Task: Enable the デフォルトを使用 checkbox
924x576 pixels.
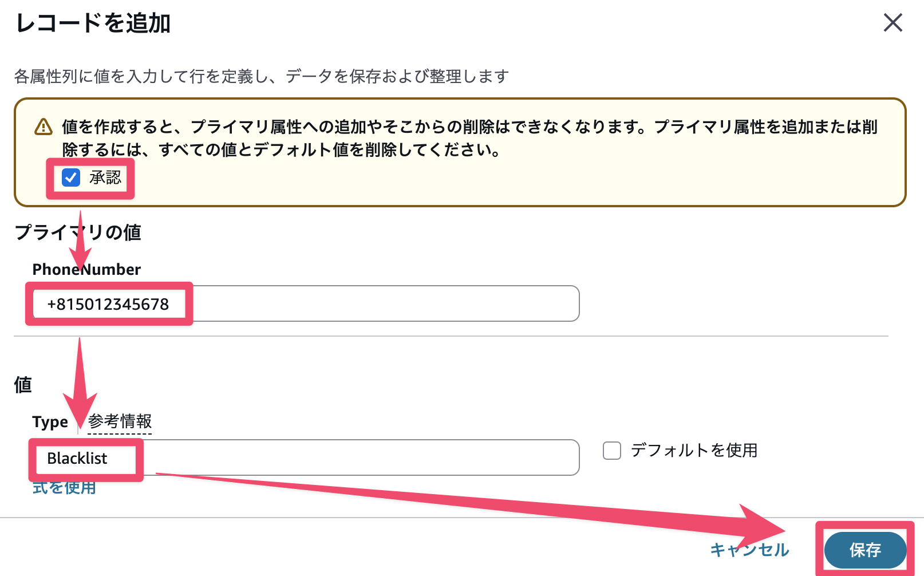Action: [x=611, y=451]
